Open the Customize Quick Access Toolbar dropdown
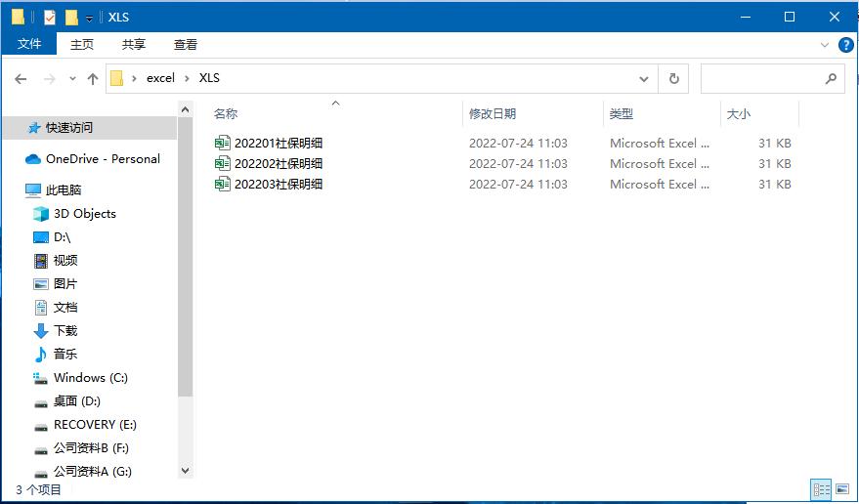The height and width of the screenshot is (504, 859). (89, 19)
